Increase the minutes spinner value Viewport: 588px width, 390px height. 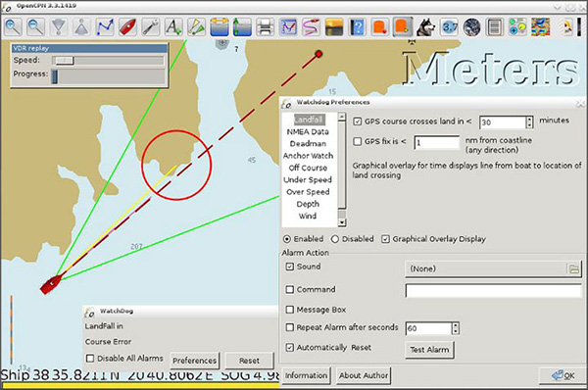(529, 120)
